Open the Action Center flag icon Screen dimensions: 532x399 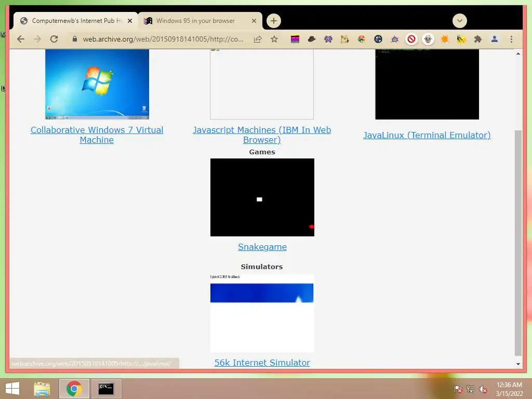458,389
